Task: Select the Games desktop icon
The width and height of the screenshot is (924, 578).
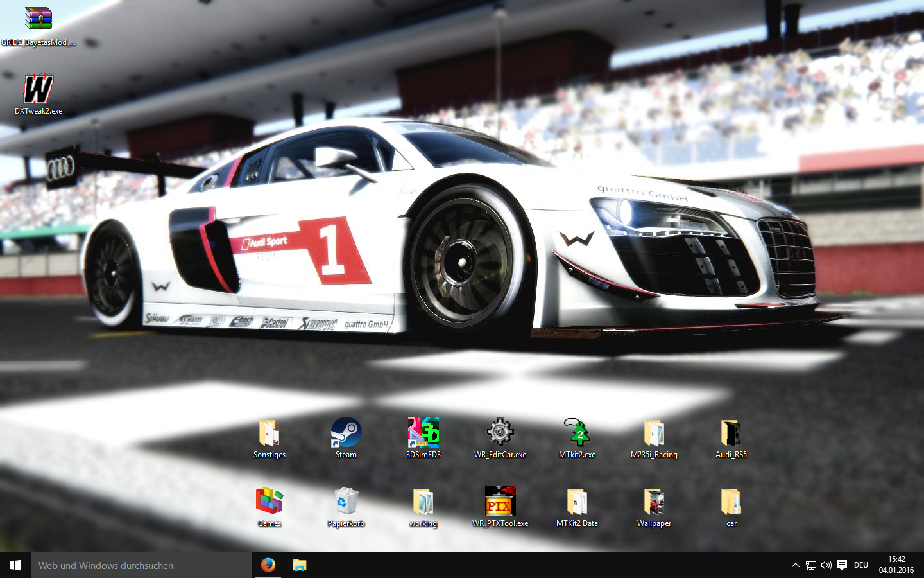Action: (269, 501)
